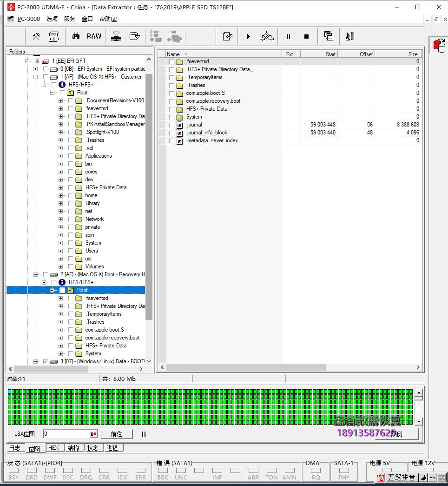
Task: Switch to the 结构 tab
Action: coord(73,448)
